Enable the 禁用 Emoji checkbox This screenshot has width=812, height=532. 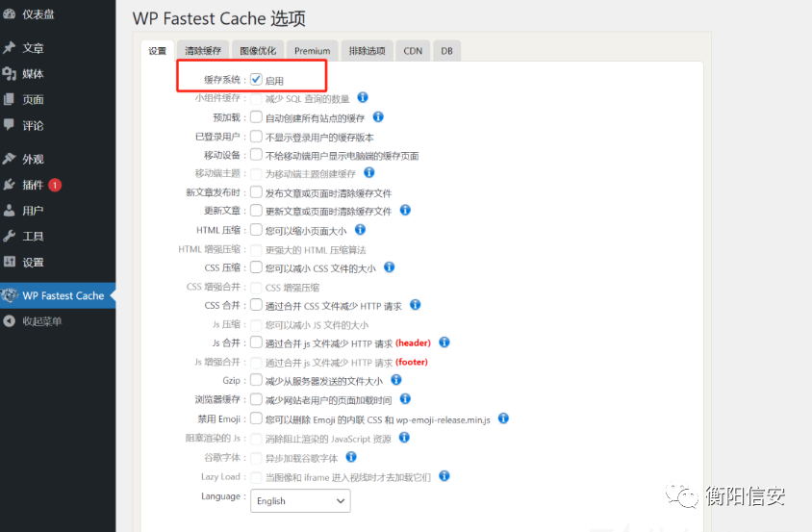click(256, 418)
